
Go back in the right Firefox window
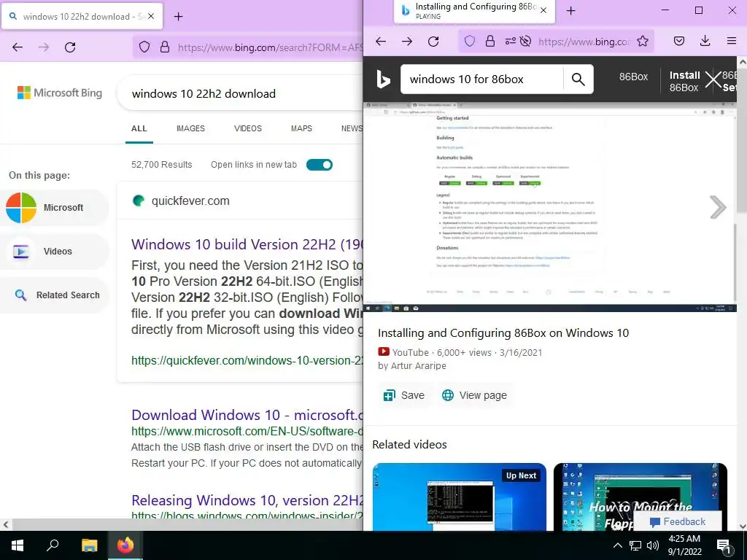381,42
